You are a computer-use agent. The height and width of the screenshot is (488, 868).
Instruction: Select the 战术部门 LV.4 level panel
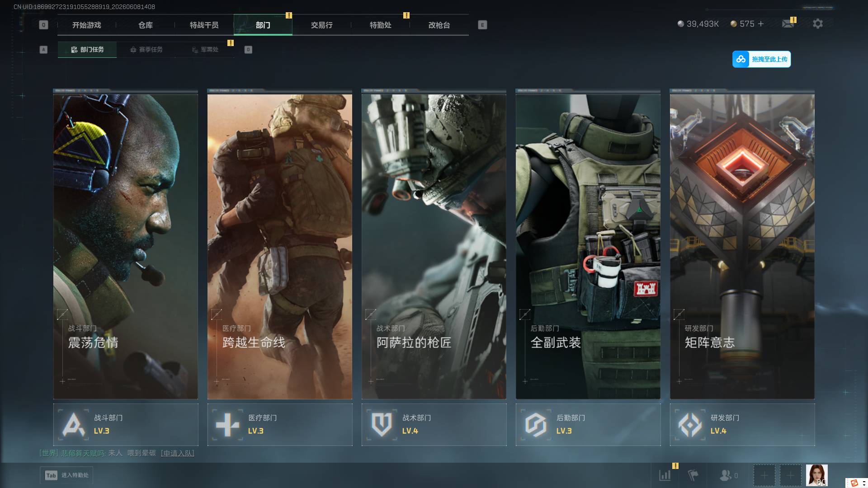coord(434,425)
